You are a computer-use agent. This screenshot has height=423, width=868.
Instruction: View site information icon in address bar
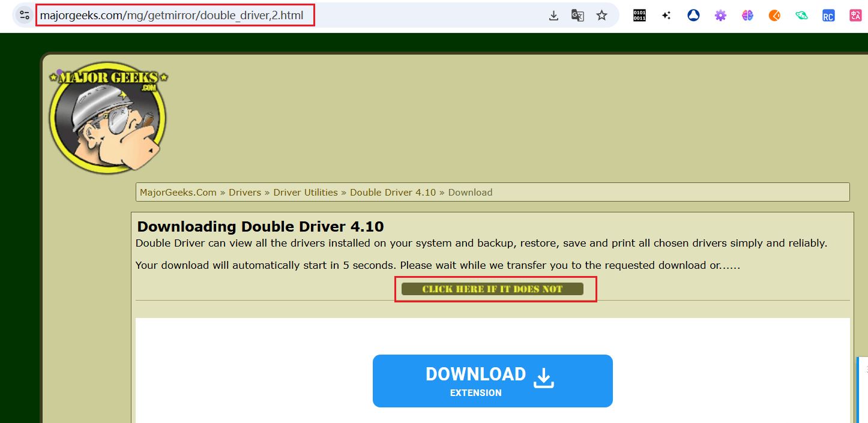coord(25,16)
